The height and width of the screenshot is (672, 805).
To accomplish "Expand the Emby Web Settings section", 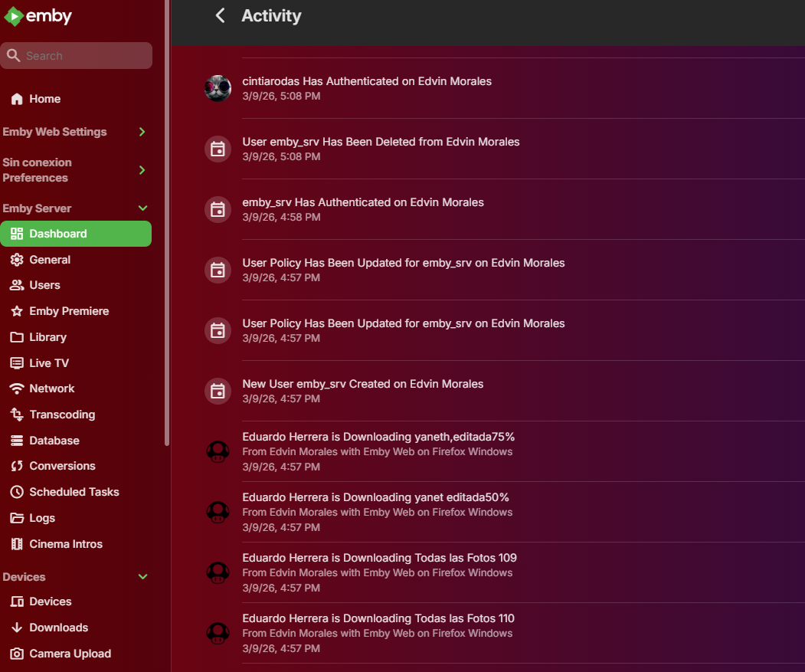I will pyautogui.click(x=142, y=132).
